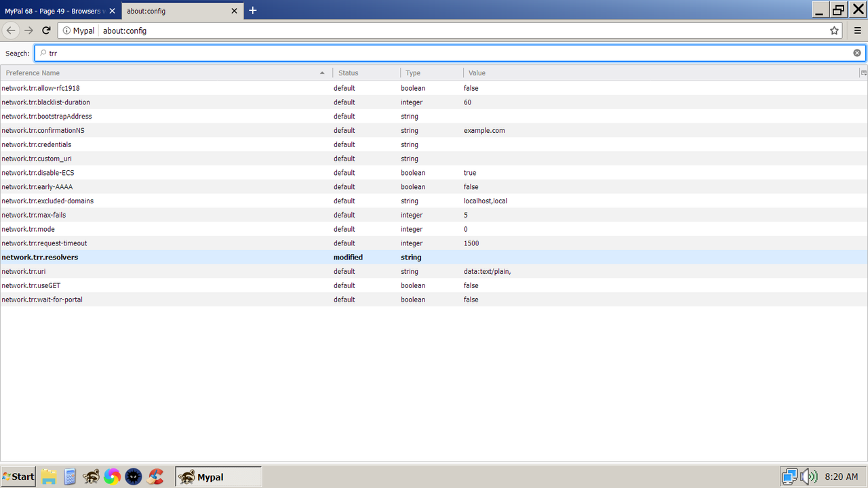Open a new tab with plus button
Screen dimensions: 868x488
(x=253, y=10)
